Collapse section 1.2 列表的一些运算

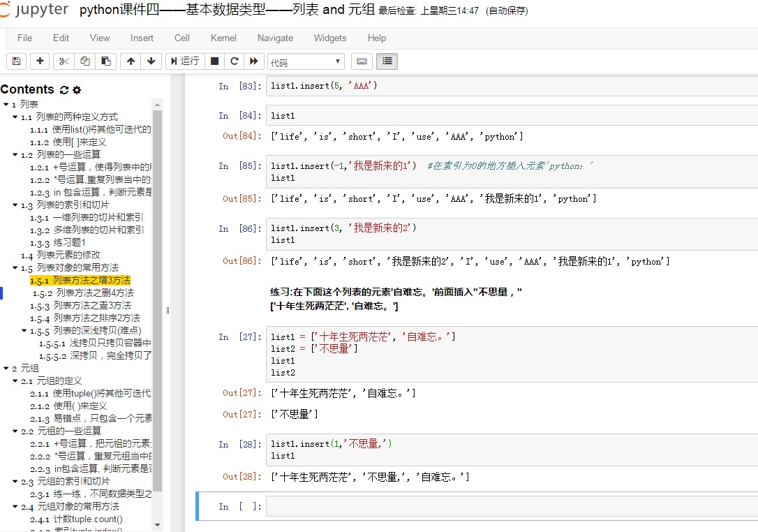(x=15, y=155)
